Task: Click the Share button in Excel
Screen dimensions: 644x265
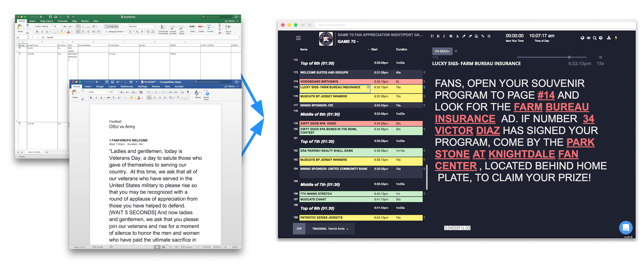Action: 230,21
